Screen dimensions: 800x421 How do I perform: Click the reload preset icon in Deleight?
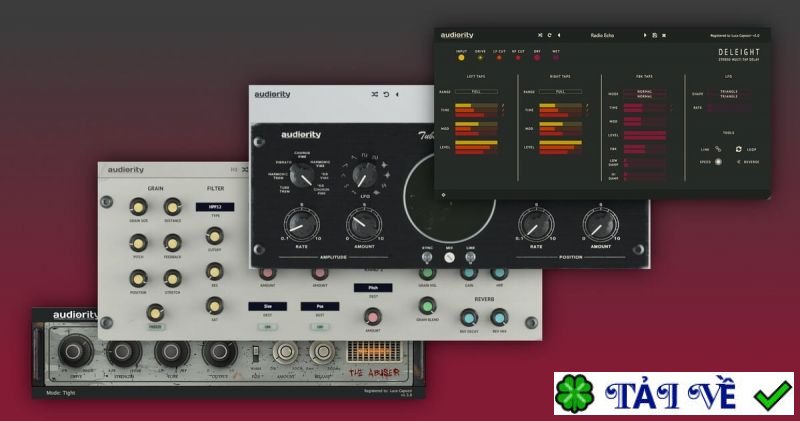pyautogui.click(x=549, y=35)
